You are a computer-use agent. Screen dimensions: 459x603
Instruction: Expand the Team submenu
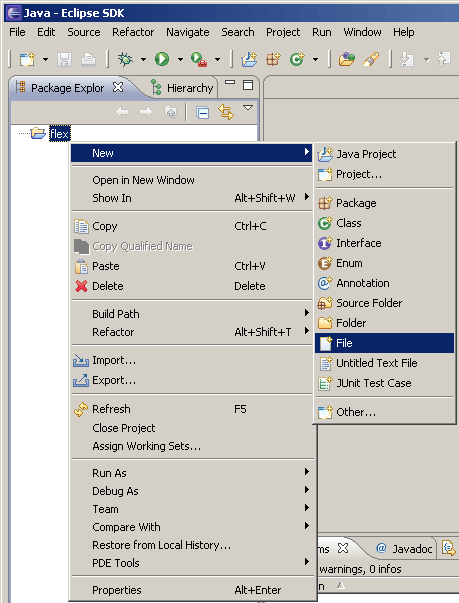192,509
